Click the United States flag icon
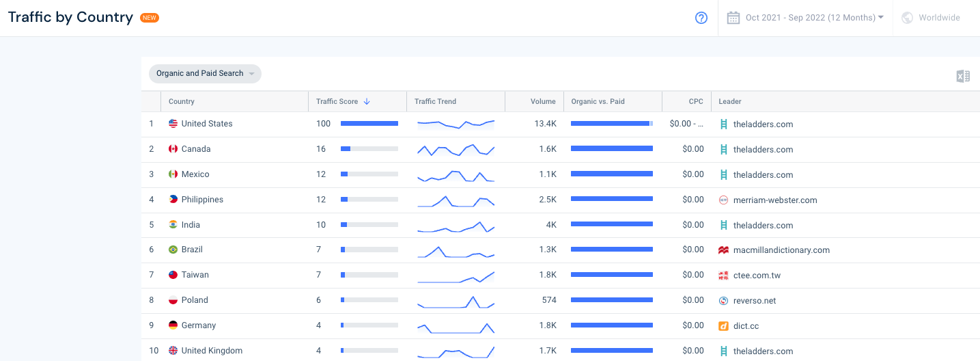 point(173,124)
